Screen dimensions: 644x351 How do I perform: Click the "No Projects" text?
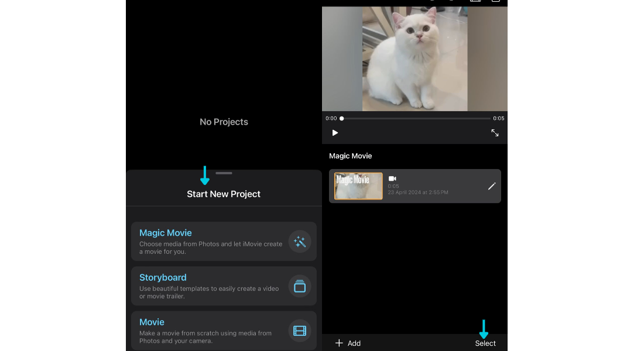click(224, 122)
